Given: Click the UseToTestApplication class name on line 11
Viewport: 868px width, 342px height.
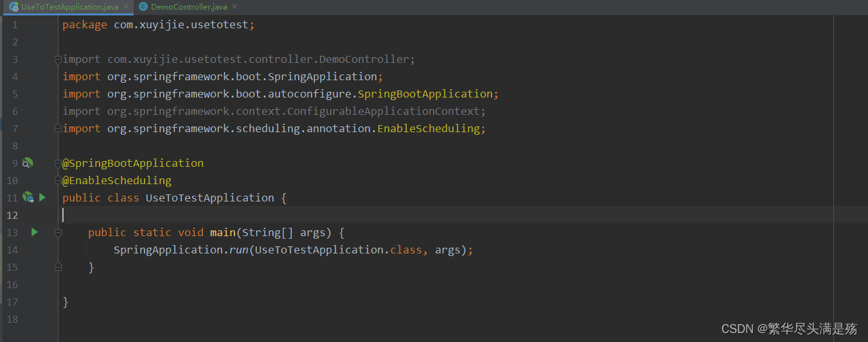Looking at the screenshot, I should click(209, 198).
